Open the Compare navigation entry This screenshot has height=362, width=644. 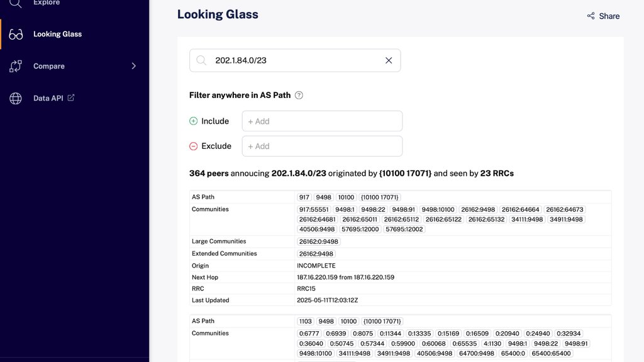click(48, 65)
